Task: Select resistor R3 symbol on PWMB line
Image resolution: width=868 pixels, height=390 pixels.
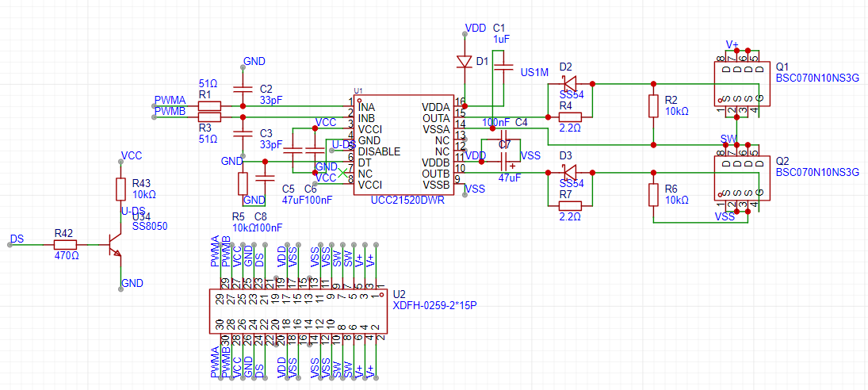Action: 210,117
